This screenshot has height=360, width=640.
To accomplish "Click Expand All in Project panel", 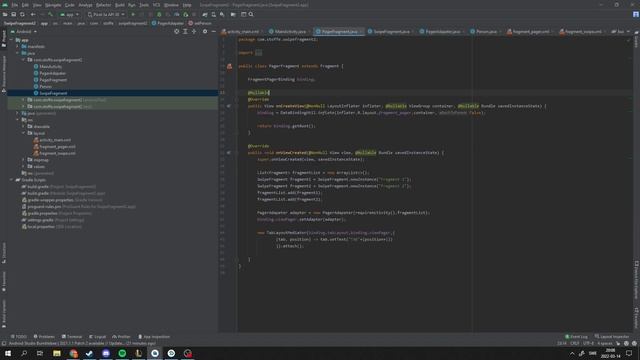I will (x=185, y=31).
